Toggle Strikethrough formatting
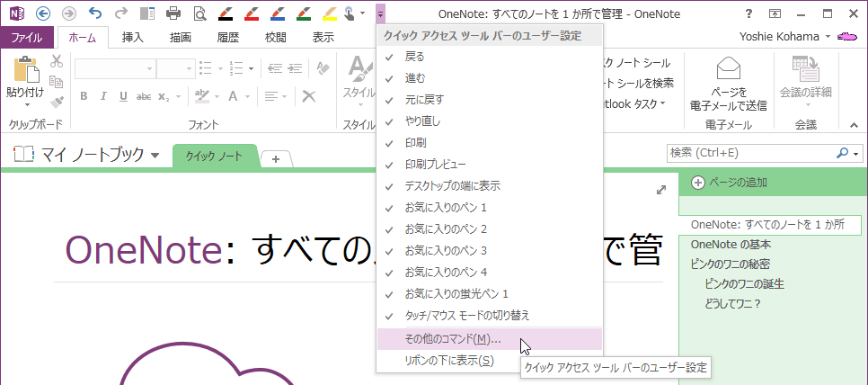Image resolution: width=868 pixels, height=385 pixels. (144, 96)
